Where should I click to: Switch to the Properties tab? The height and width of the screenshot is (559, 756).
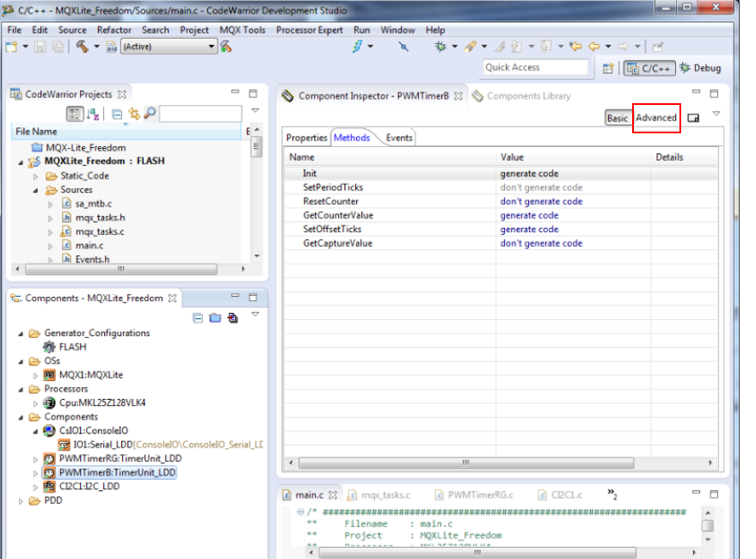point(306,138)
